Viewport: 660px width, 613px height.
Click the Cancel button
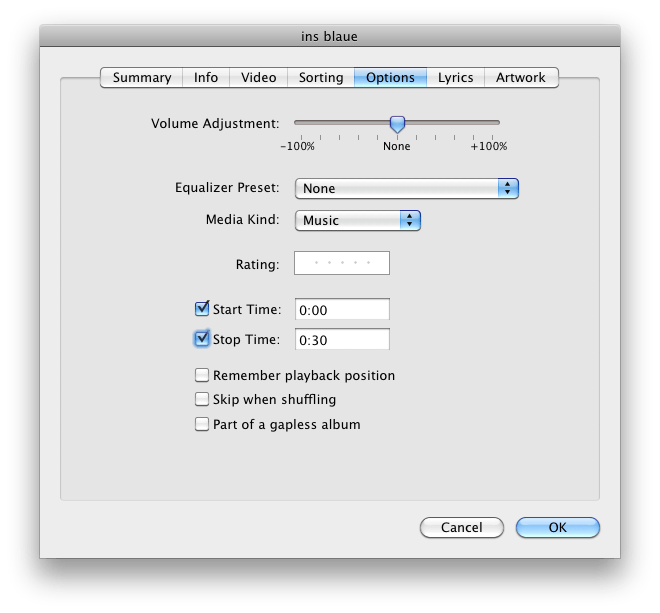[462, 528]
